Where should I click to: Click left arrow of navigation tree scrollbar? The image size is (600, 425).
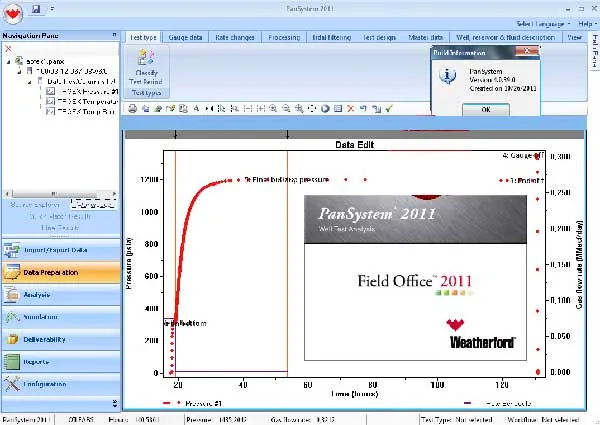(x=7, y=194)
